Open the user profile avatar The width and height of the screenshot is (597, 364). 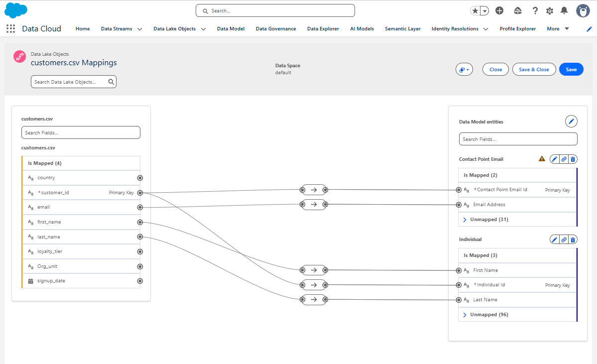[583, 10]
